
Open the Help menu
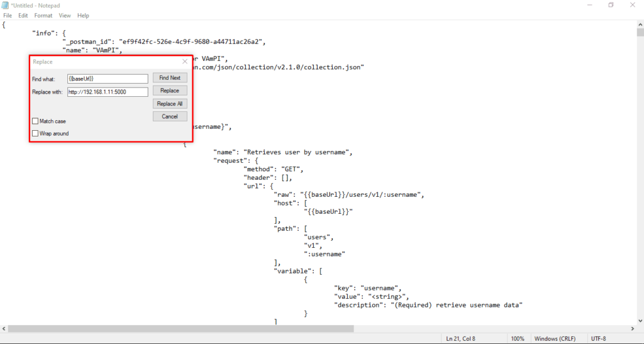[83, 16]
